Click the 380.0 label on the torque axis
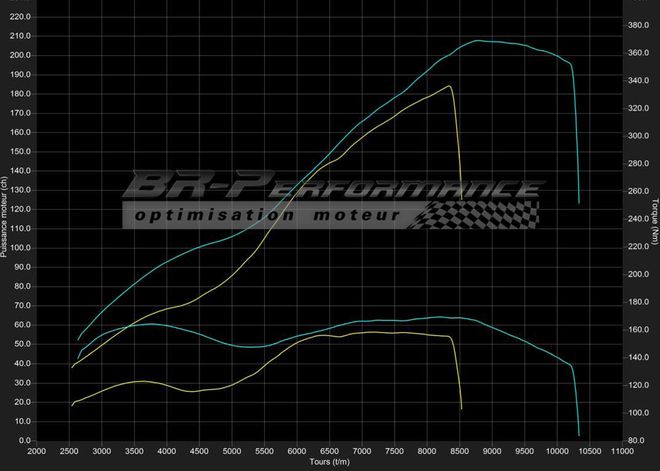Screen dimensions: 660x471 point(637,25)
